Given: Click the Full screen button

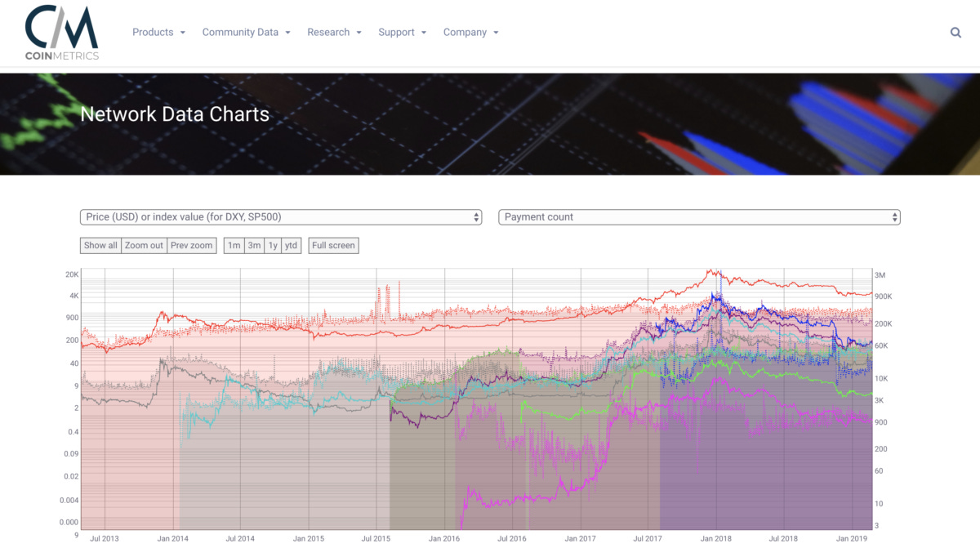Looking at the screenshot, I should [333, 246].
